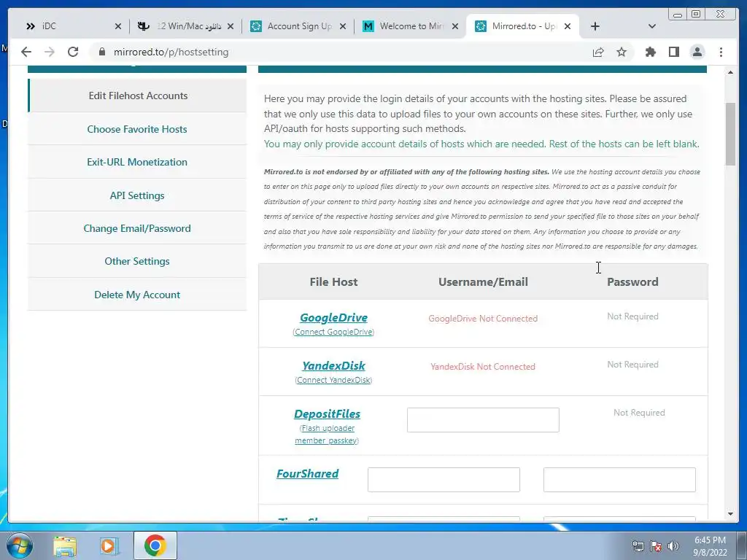Viewport: 747px width, 560px height.
Task: Close the Welcome to Mirrored tab
Action: [455, 26]
